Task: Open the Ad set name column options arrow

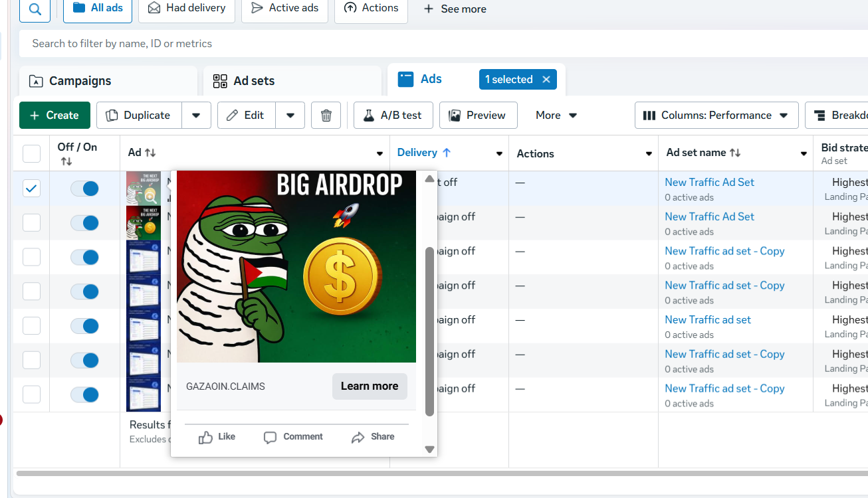Action: click(x=803, y=153)
